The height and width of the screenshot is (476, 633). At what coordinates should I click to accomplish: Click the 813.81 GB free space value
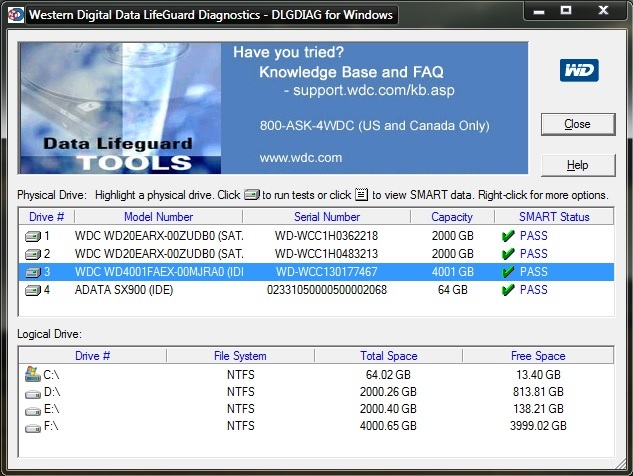pyautogui.click(x=538, y=392)
